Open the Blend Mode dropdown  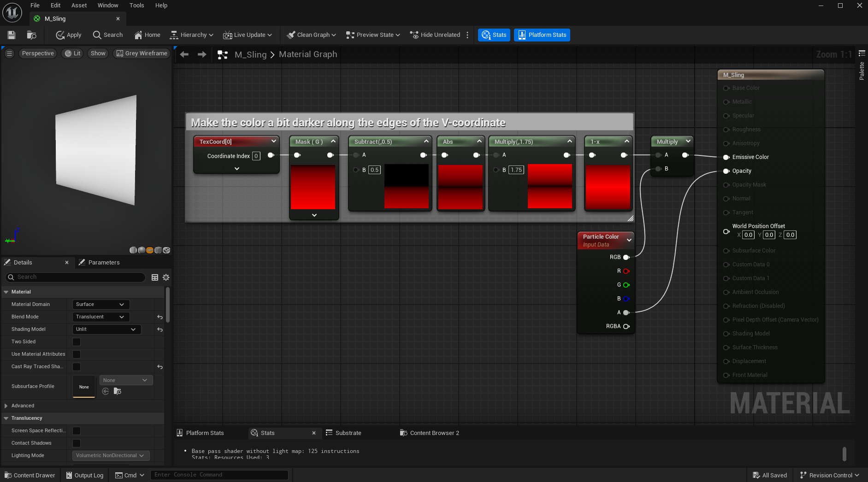100,317
